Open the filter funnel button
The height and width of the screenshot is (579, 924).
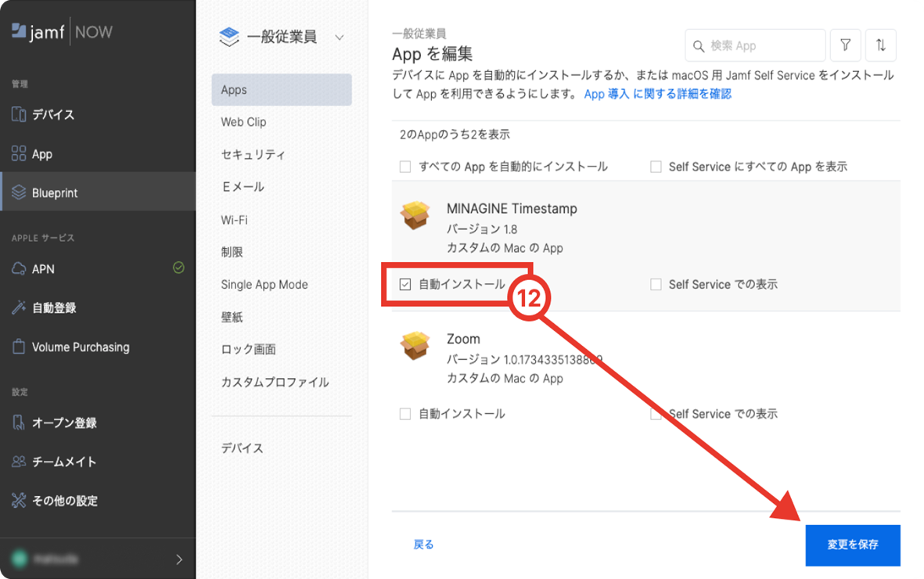click(845, 45)
